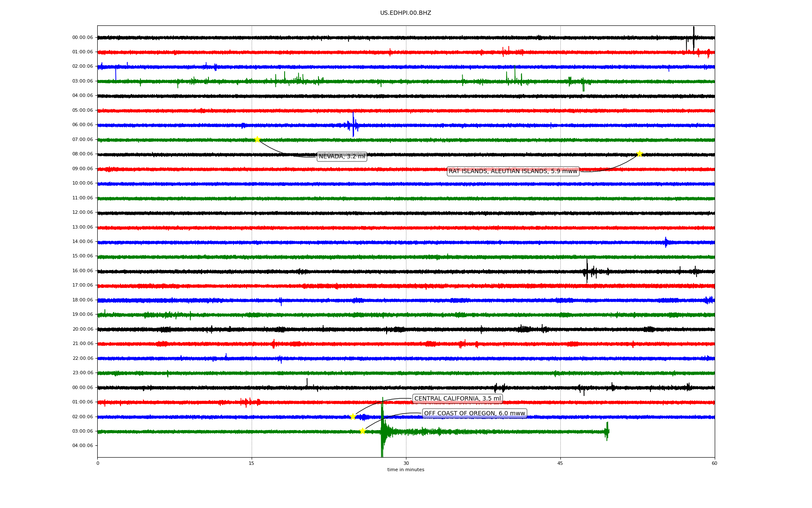Click the first 00:00:06 time label at top
Viewport: 812px width, 508px height.
[x=82, y=37]
